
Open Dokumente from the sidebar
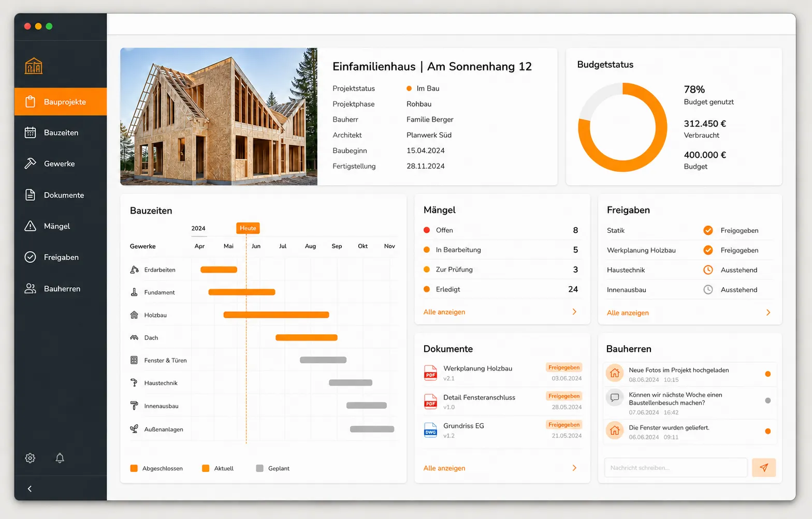(x=61, y=195)
